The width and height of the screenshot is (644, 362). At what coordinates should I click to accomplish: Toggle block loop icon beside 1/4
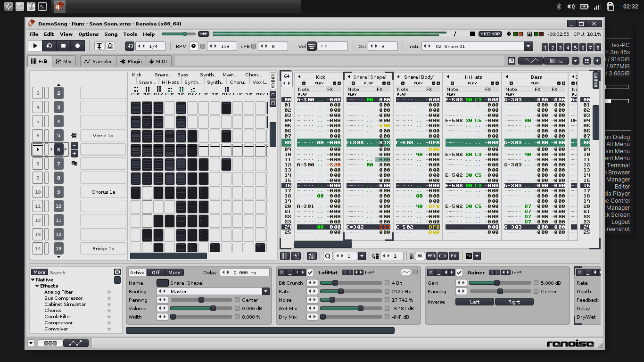(130, 46)
